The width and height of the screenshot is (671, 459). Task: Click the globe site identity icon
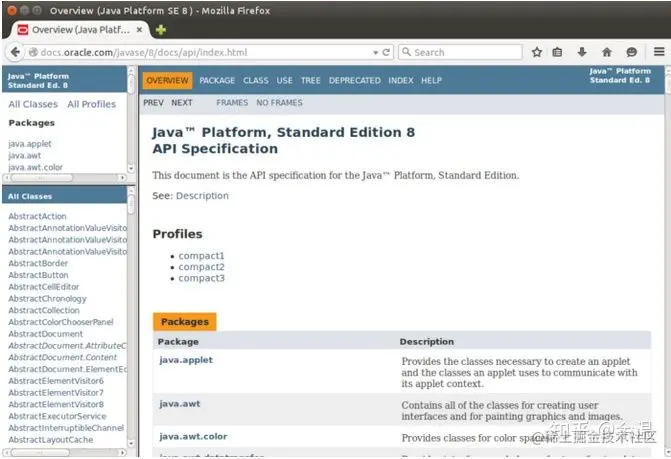pos(33,52)
